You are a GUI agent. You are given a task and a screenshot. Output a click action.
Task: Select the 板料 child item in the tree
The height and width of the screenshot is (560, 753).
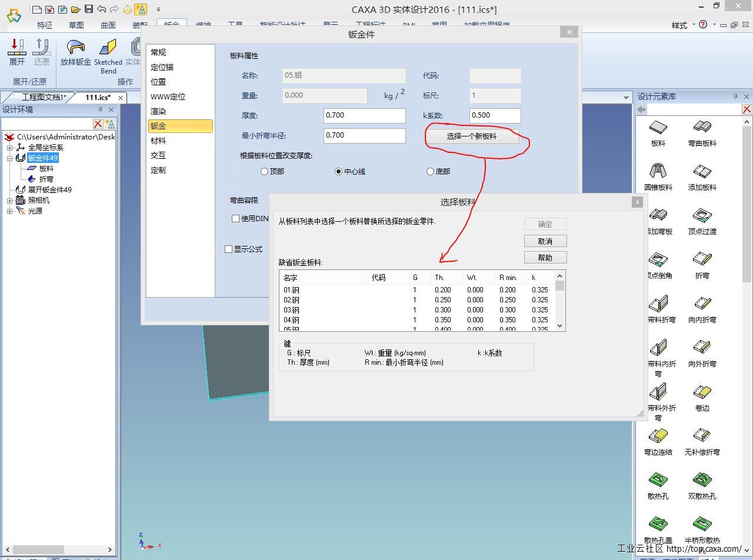click(46, 169)
